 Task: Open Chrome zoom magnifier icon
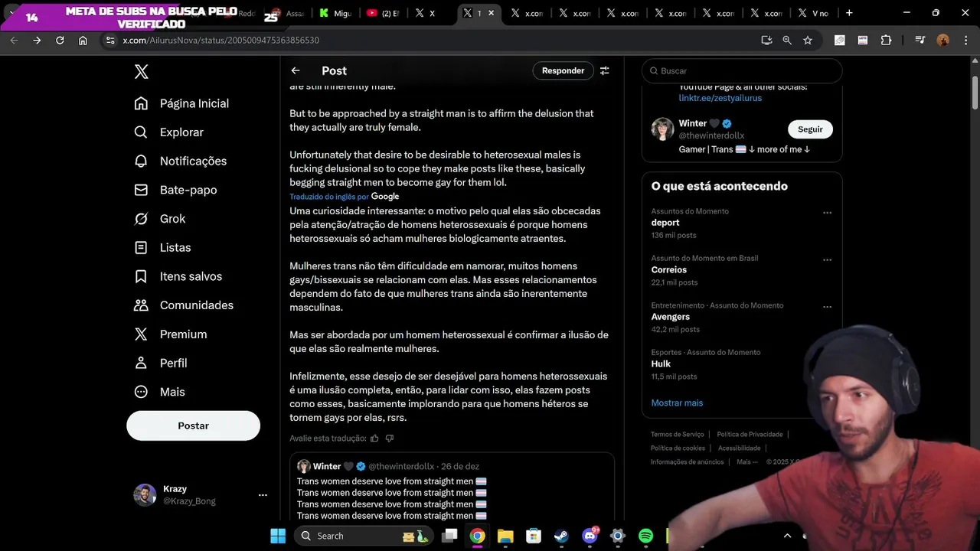787,40
